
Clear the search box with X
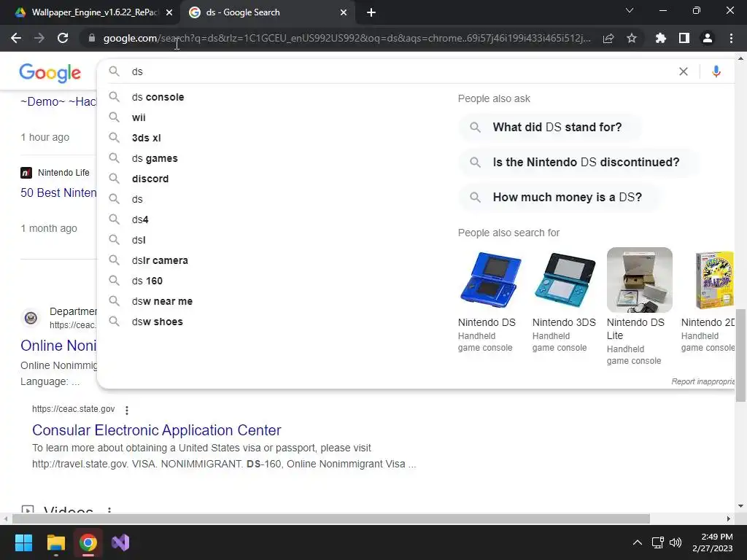click(683, 71)
